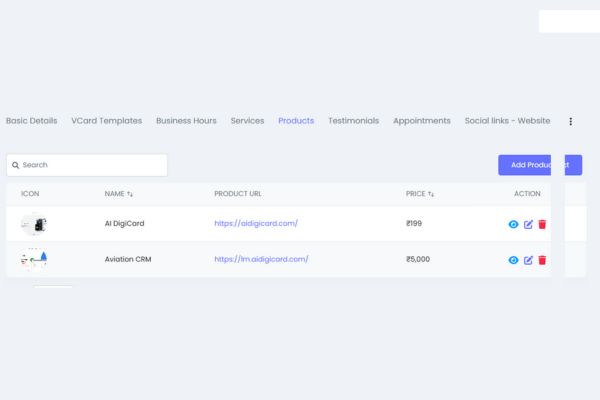600x400 pixels.
Task: Switch to the Basic Details tab
Action: tap(31, 121)
